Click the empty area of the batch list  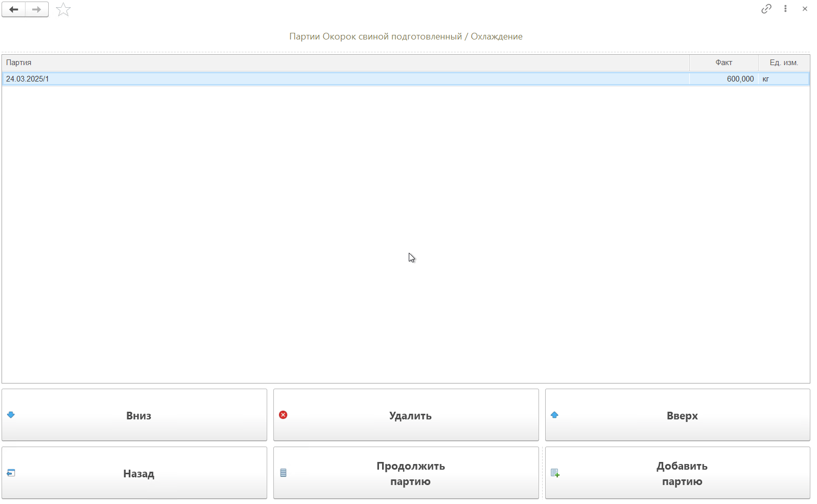click(x=405, y=231)
